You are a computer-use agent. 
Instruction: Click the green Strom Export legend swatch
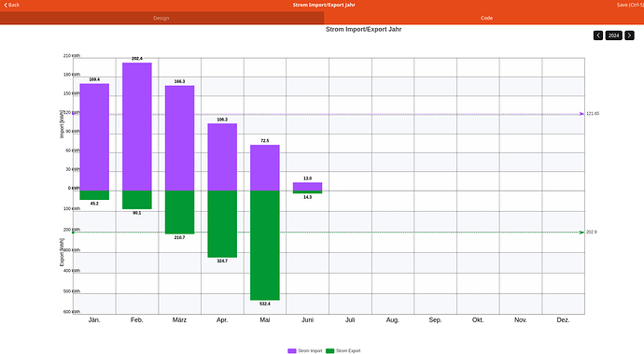[329, 350]
